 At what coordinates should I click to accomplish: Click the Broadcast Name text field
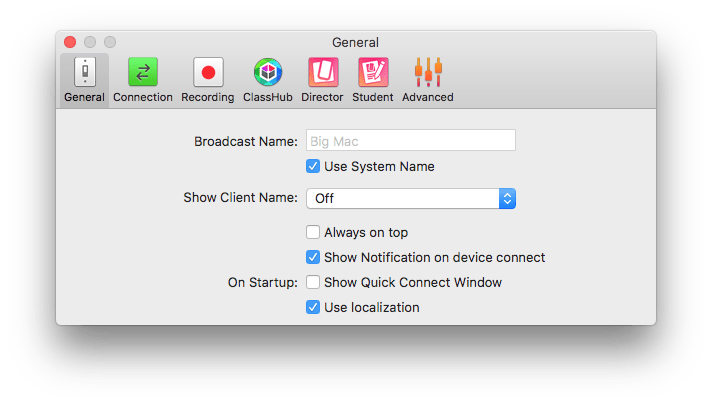410,141
